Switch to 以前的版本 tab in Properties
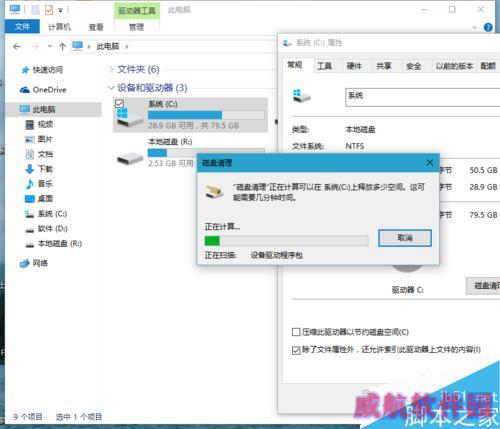 click(x=454, y=66)
